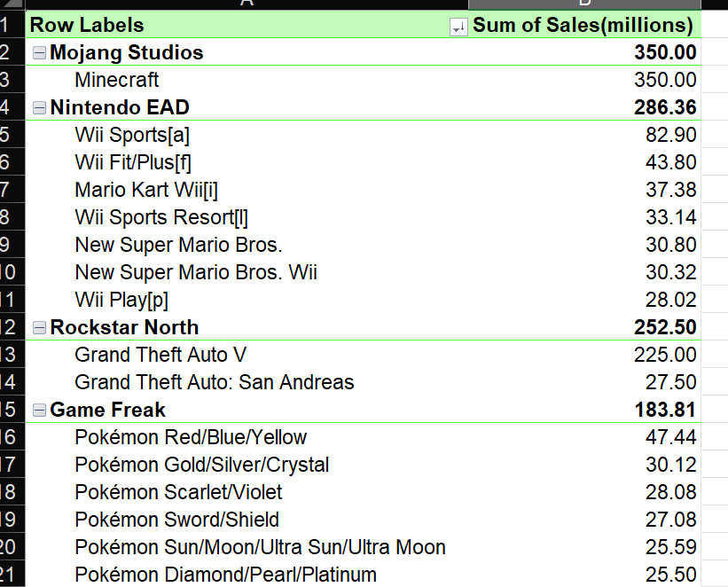
Task: Select row 1 header
Action: click(12, 25)
